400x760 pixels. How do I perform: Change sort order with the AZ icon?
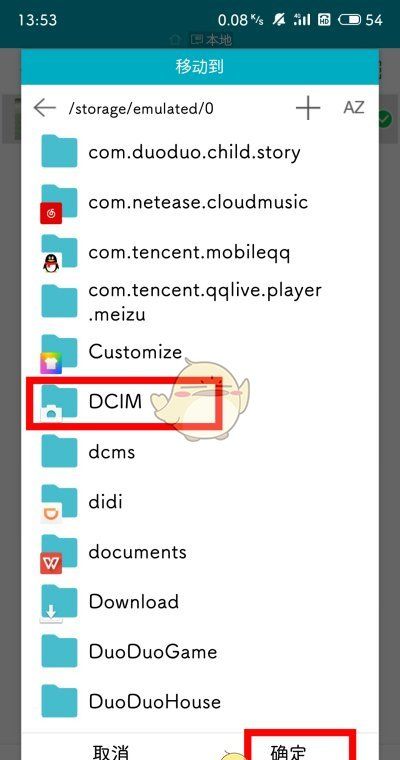(x=353, y=107)
